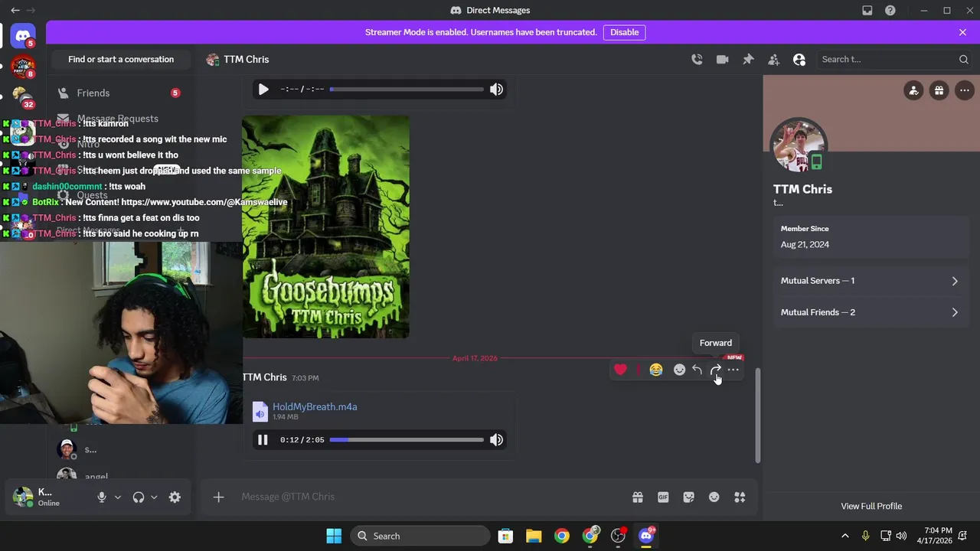Seek within the upper audio progress bar

coord(407,90)
